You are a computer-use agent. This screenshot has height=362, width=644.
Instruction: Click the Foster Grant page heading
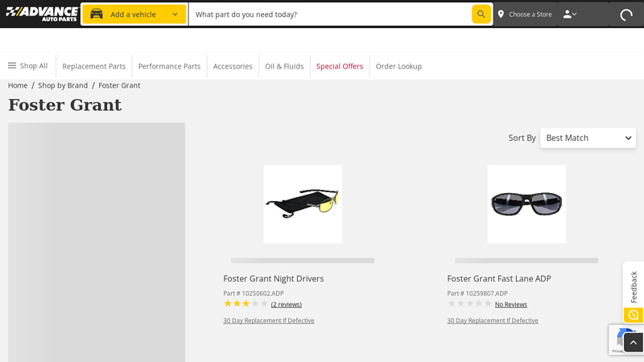coord(65,105)
